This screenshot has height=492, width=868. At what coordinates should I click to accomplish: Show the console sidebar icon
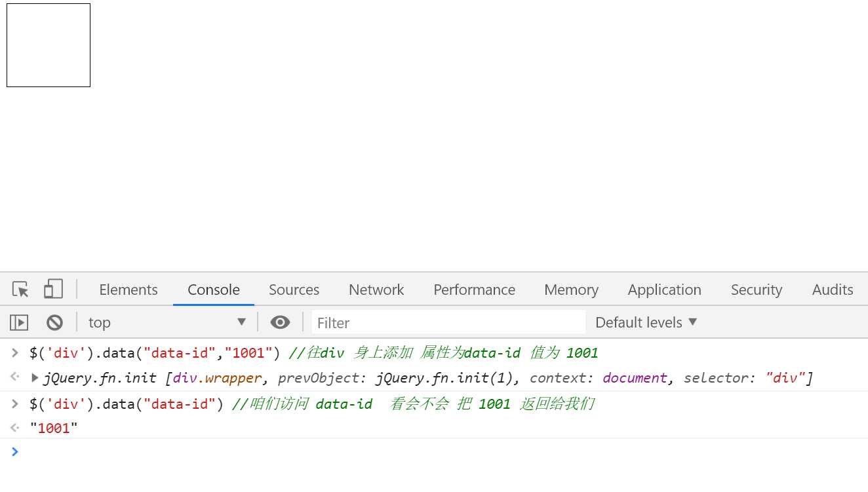tap(19, 322)
